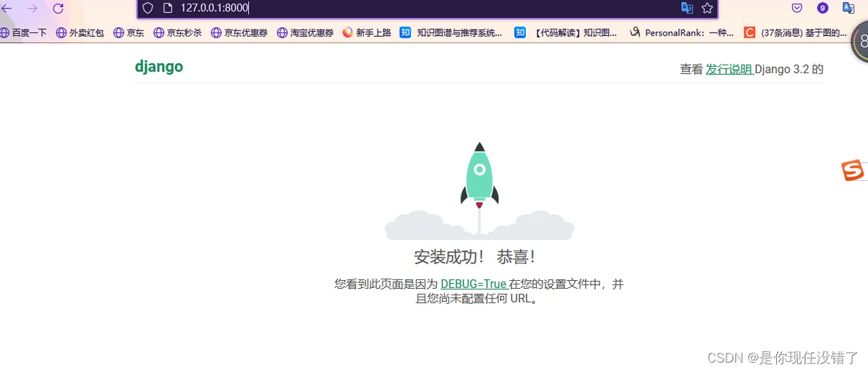
Task: Open the 淘宝优惠券 bookmark
Action: [x=305, y=33]
